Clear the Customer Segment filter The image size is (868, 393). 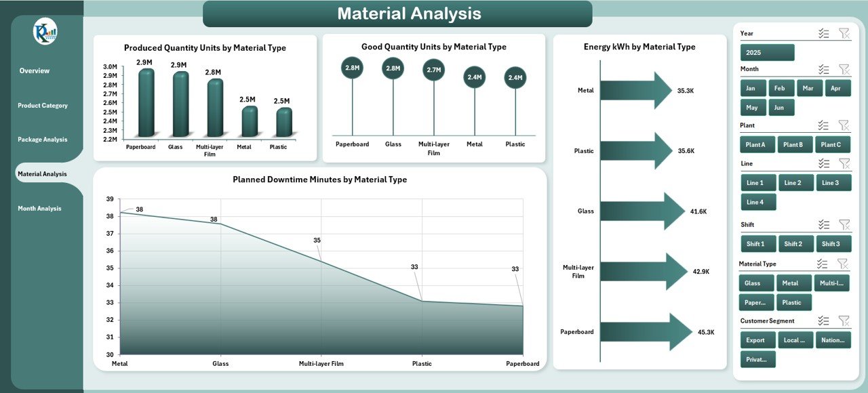click(x=844, y=320)
